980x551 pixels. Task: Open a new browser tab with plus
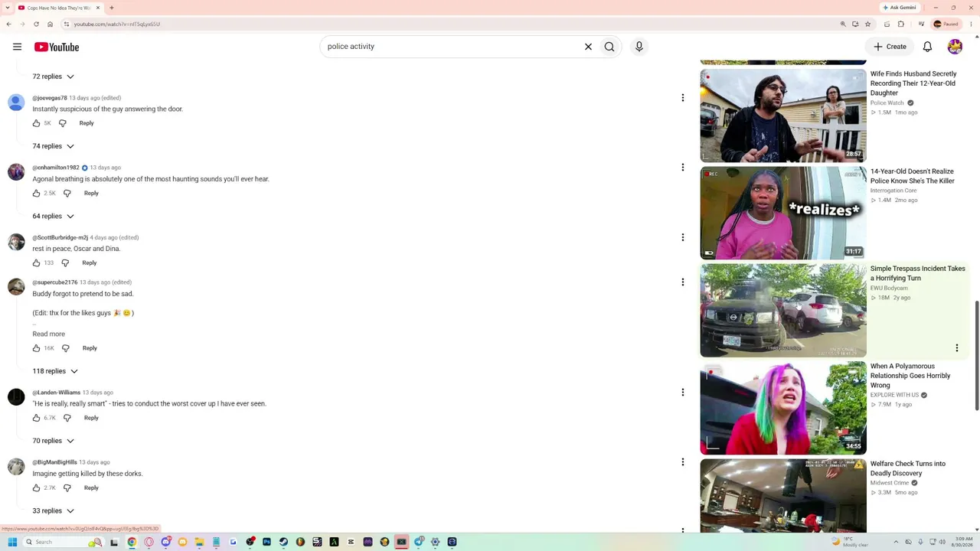(112, 8)
